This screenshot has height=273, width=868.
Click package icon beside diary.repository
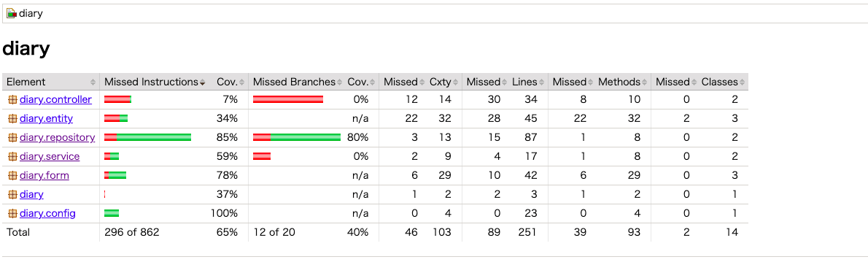pos(12,137)
